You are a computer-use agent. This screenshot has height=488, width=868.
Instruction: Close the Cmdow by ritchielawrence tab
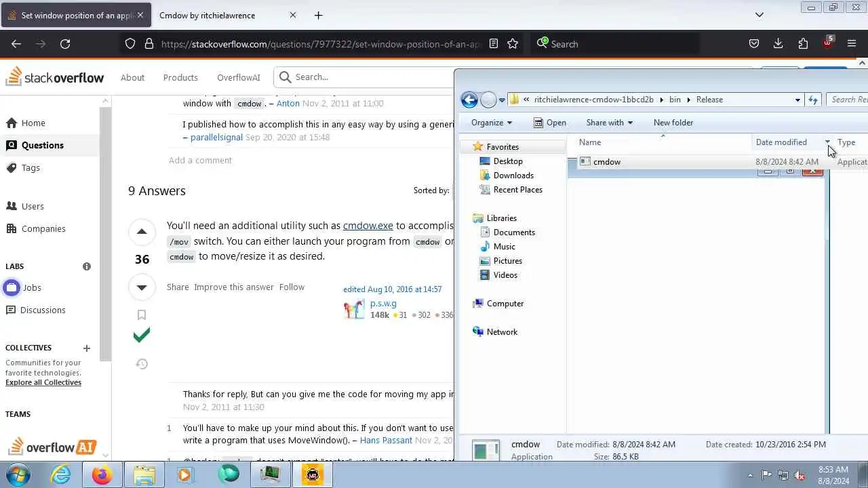293,15
